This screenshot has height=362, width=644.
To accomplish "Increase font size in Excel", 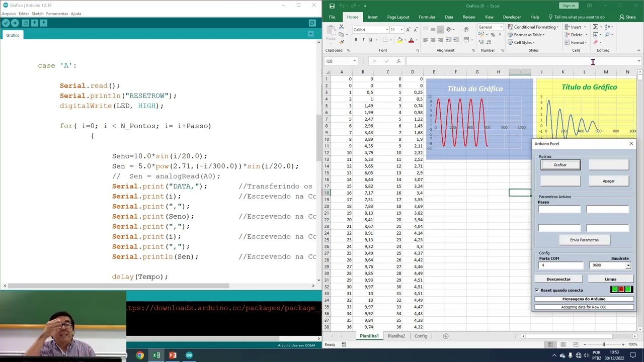I will click(408, 30).
